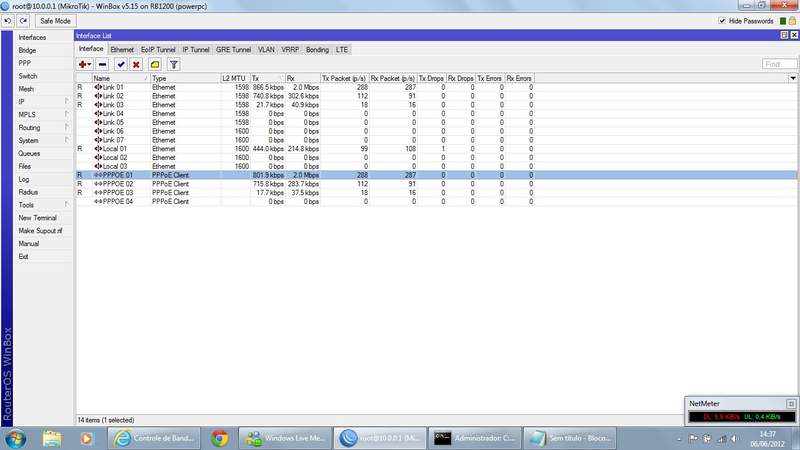This screenshot has width=800, height=450.
Task: Select the Interface tab
Action: pos(91,48)
